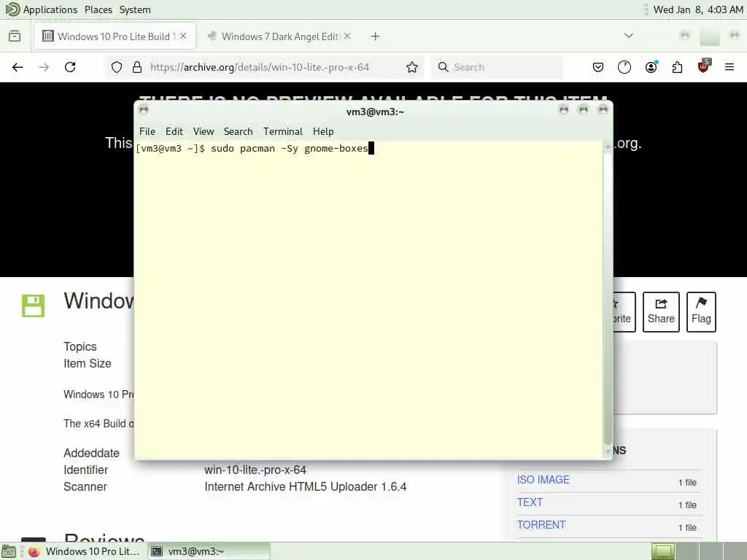Image resolution: width=747 pixels, height=560 pixels.
Task: Open the terminal View menu
Action: point(204,131)
